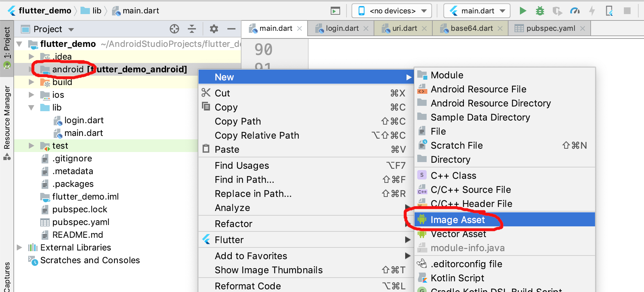Attach debugger to Android process icon

610,11
